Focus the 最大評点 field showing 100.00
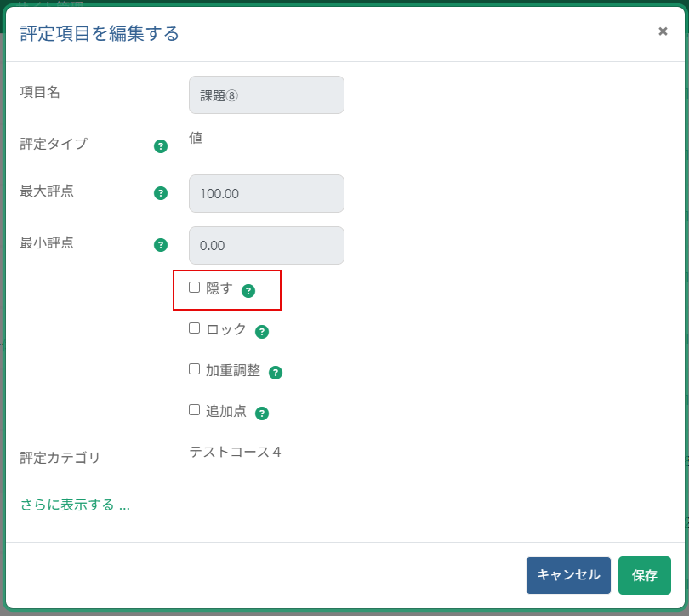Screen dimensions: 689x616 click(266, 193)
